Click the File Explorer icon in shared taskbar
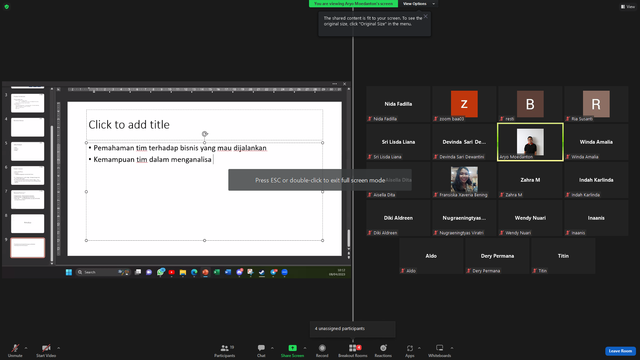 point(183,272)
